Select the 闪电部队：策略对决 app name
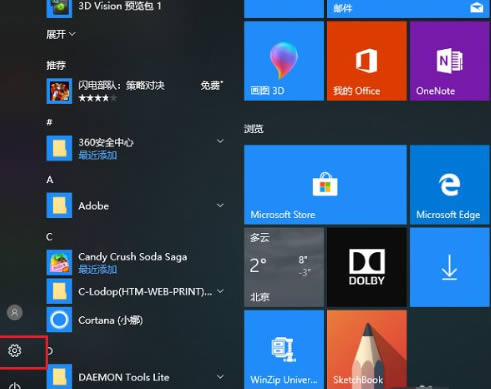Image resolution: width=491 pixels, height=389 pixels. tap(121, 86)
